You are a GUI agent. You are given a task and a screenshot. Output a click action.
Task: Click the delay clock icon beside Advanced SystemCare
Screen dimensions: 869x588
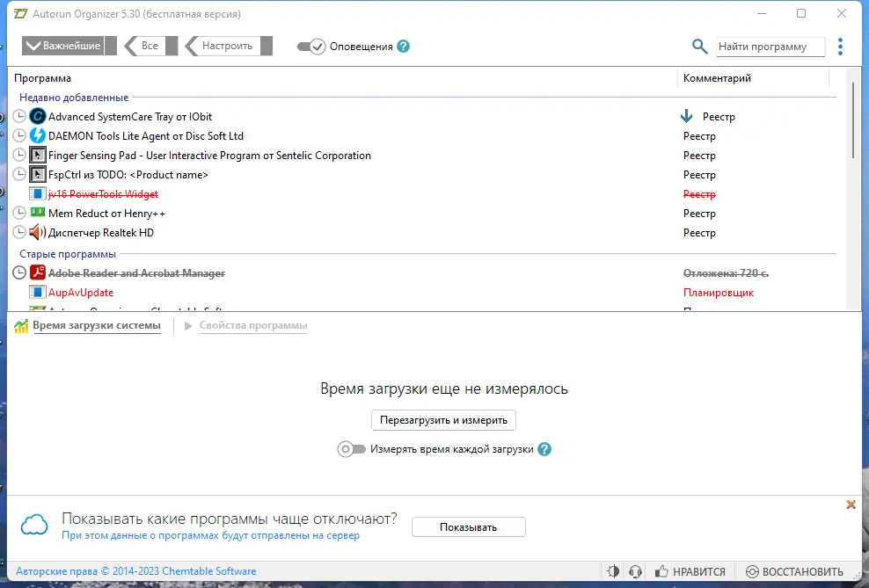[x=19, y=116]
